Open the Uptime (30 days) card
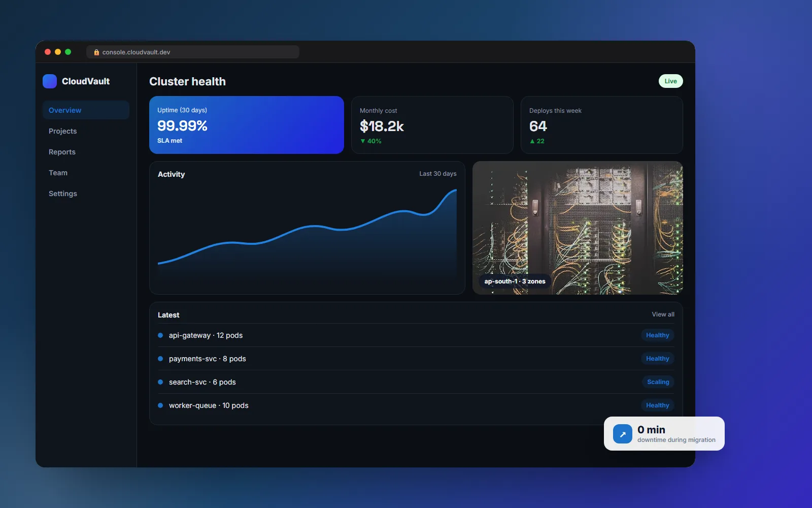This screenshot has width=812, height=508. click(x=247, y=125)
